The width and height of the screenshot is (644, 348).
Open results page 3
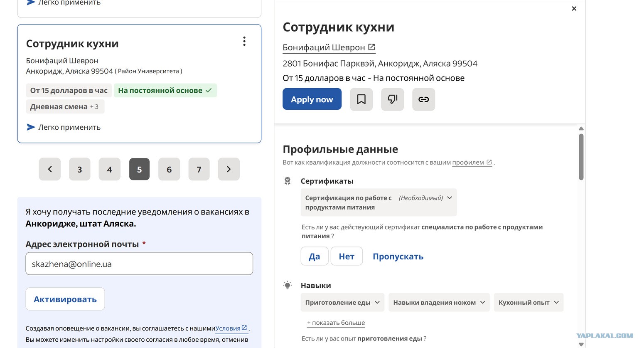coord(80,169)
